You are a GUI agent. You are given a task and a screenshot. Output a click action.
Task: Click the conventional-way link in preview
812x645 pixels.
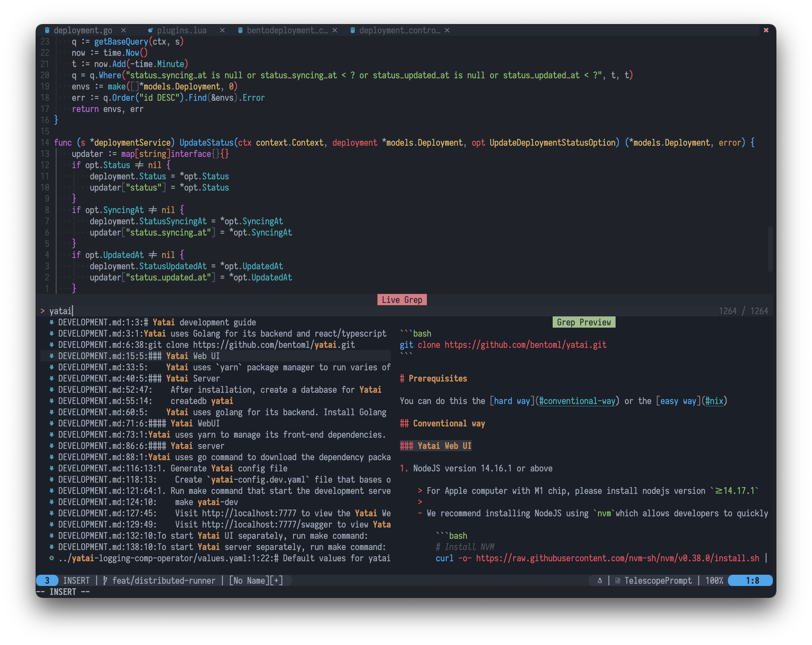pyautogui.click(x=577, y=401)
